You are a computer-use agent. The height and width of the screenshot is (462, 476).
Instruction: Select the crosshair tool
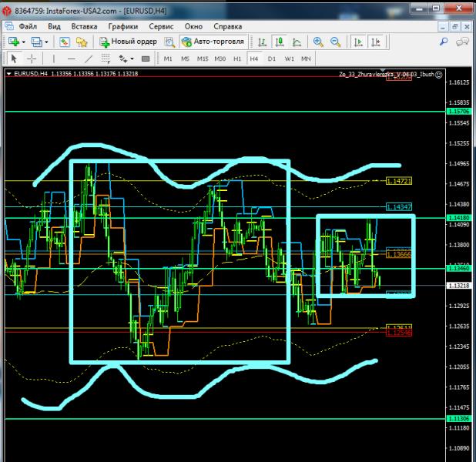(32, 59)
